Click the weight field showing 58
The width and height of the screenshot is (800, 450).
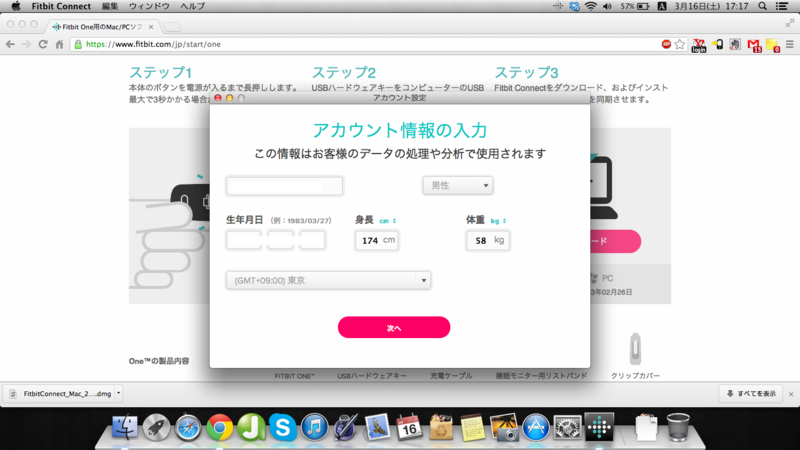point(487,240)
